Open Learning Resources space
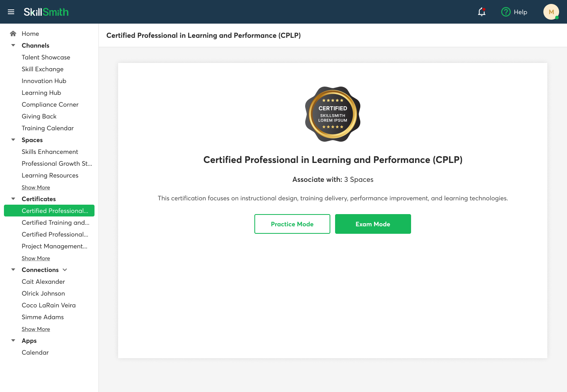Image resolution: width=567 pixels, height=392 pixels. click(50, 175)
